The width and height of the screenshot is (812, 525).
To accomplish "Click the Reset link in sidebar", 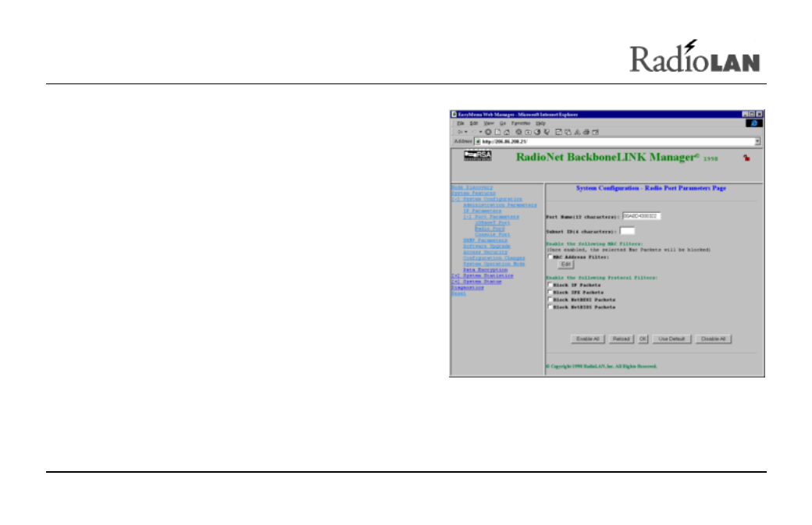I will coord(458,293).
